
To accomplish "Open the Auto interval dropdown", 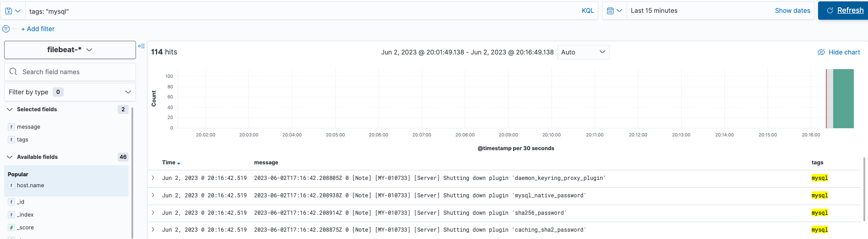I will tap(583, 52).
